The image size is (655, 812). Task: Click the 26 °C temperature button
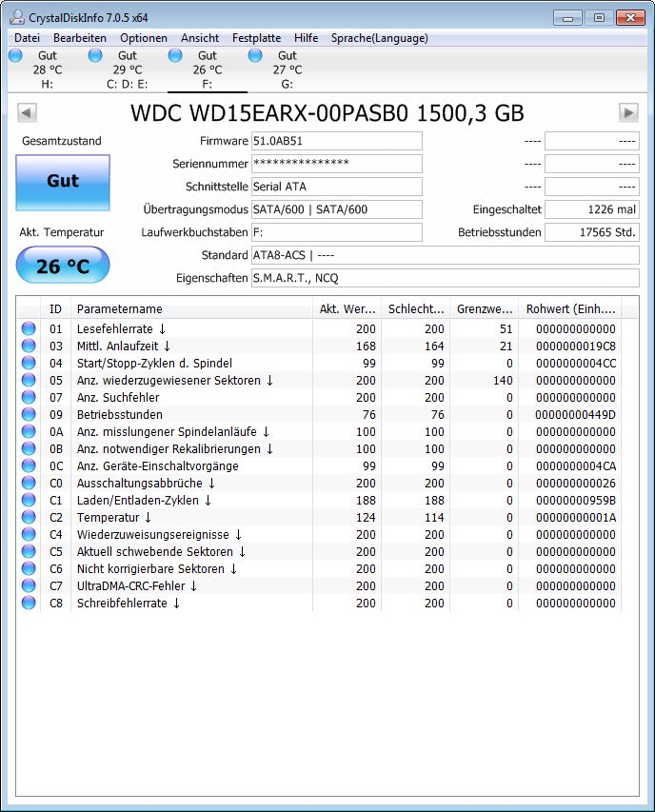point(63,266)
